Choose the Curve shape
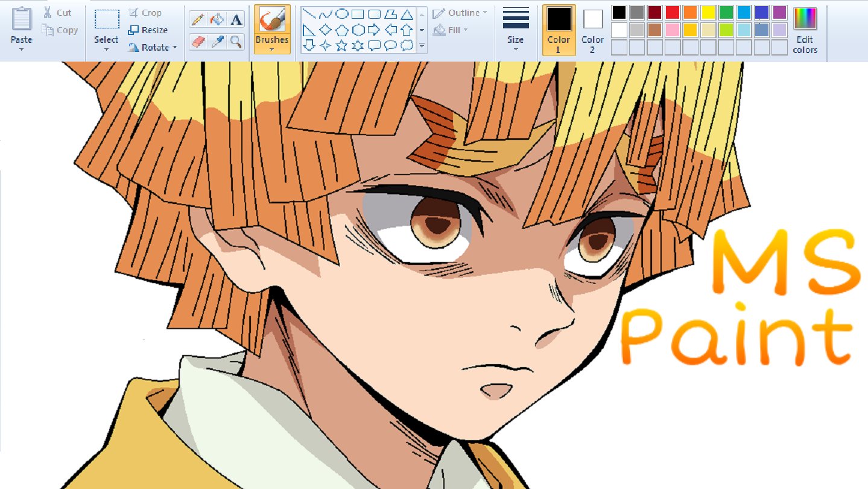 pos(325,14)
